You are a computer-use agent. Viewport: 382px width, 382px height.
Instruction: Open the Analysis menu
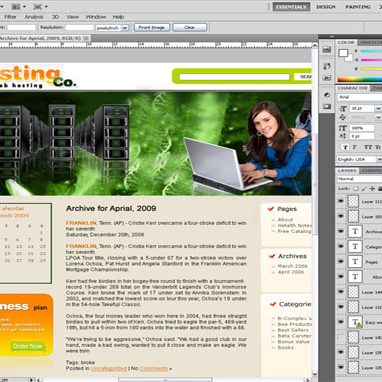coord(34,17)
